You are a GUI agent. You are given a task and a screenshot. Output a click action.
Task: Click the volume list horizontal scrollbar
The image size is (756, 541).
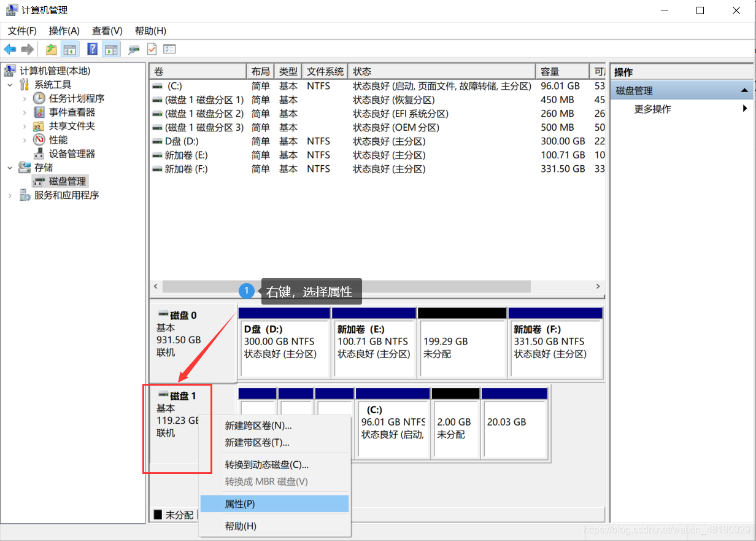coord(377,286)
